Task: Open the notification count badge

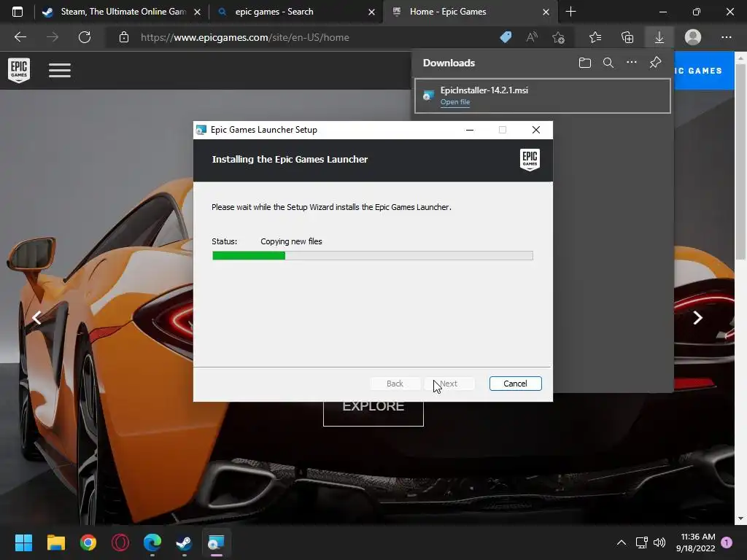Action: (727, 542)
